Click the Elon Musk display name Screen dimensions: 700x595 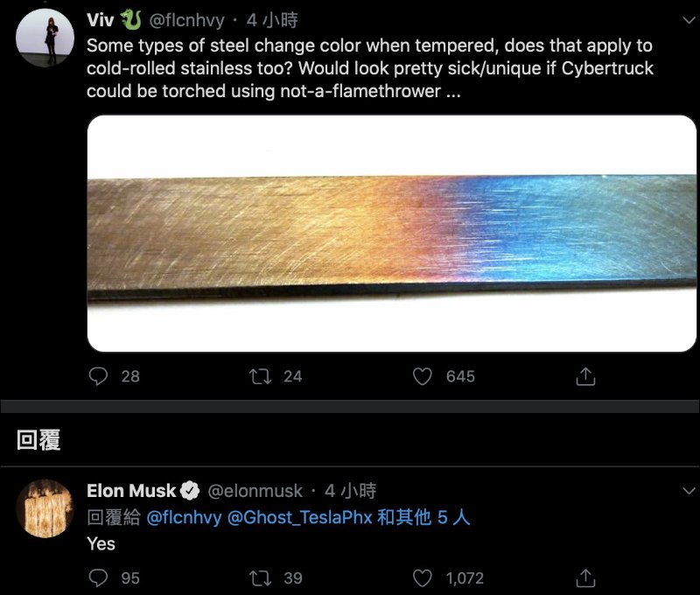tap(131, 491)
